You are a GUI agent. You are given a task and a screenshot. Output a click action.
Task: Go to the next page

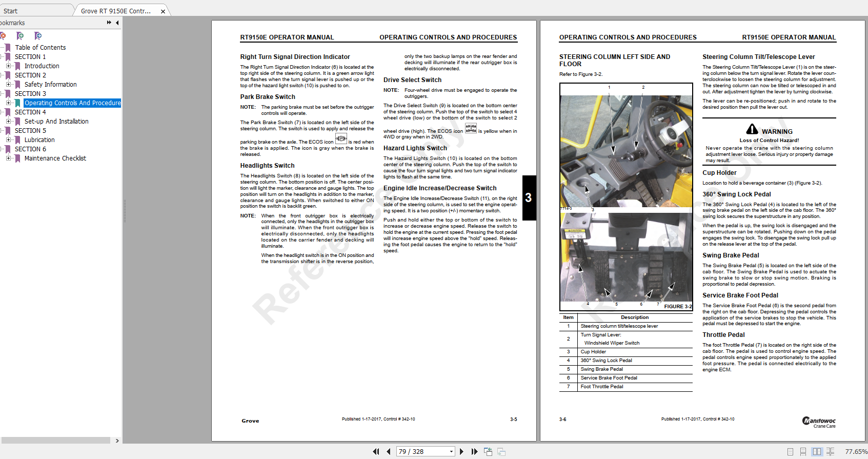pos(461,451)
